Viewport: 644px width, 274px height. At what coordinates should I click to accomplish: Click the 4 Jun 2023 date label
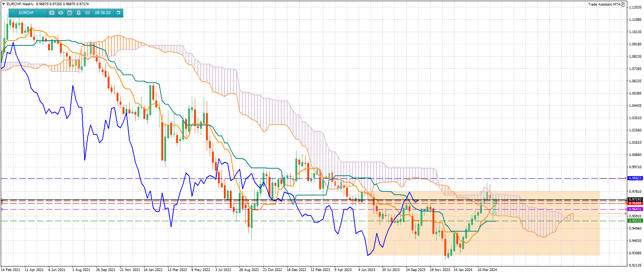[367, 270]
